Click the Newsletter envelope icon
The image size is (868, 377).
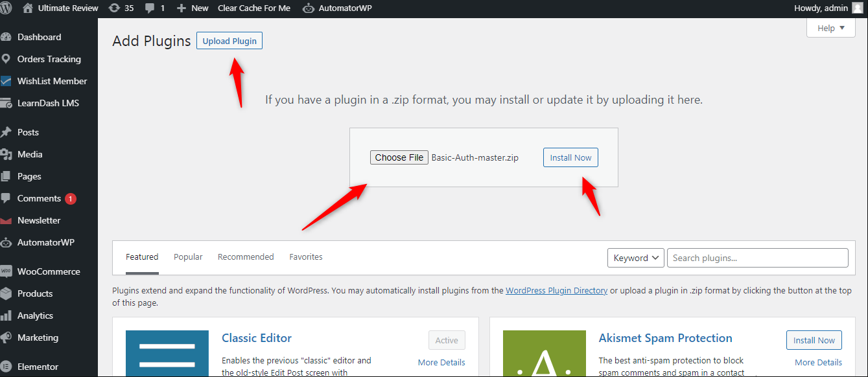[x=6, y=220]
